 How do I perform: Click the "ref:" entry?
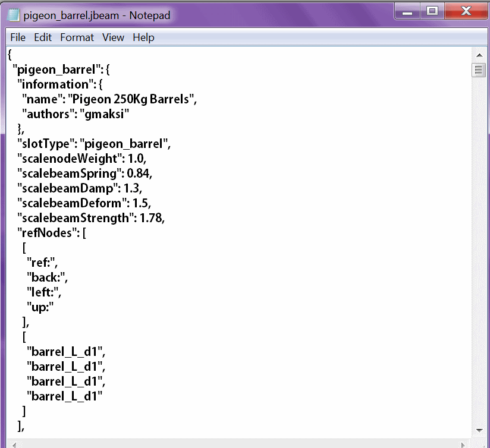[x=42, y=263]
